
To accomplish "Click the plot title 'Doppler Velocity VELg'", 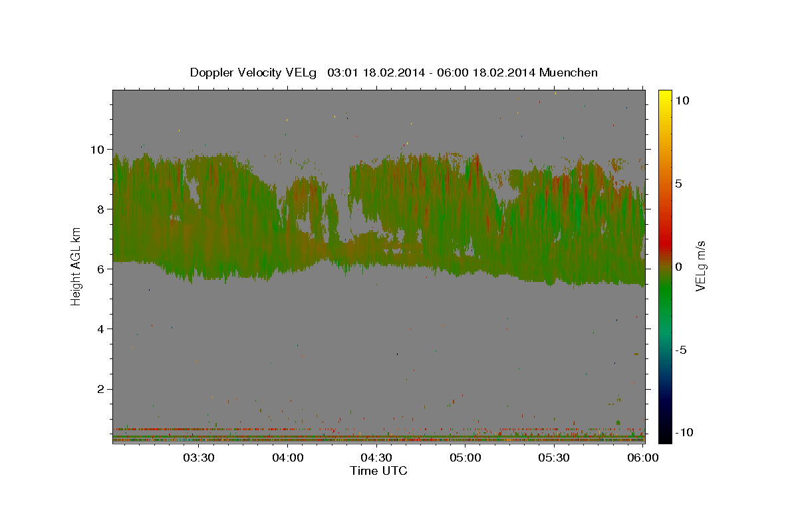I will click(255, 72).
